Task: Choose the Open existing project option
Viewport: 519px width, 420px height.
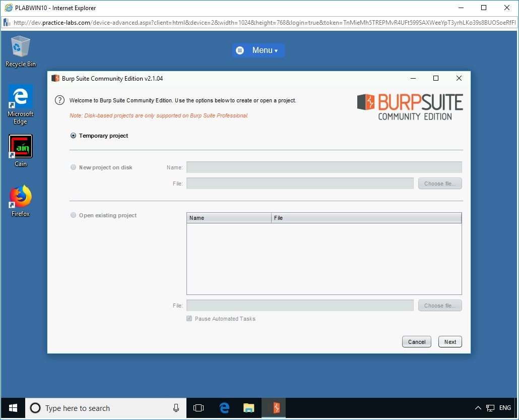Action: point(73,215)
